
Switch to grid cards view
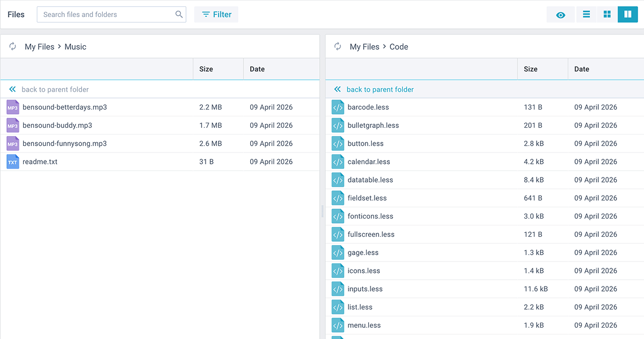(607, 15)
